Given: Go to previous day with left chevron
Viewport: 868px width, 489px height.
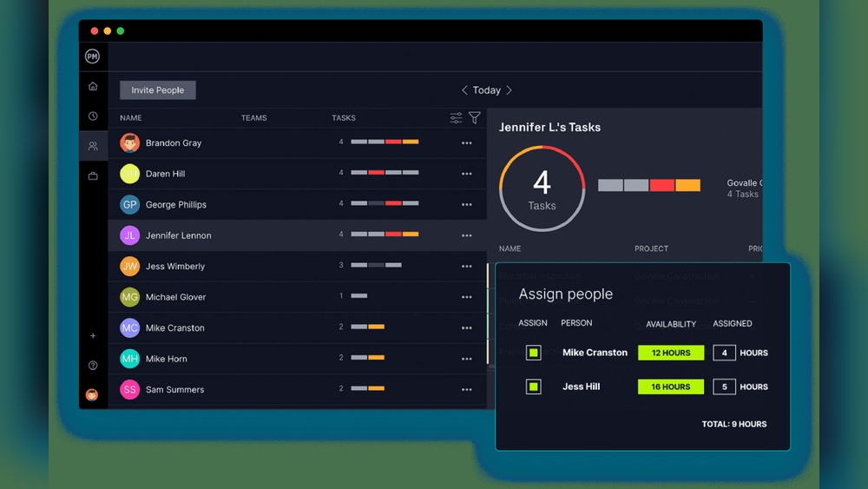Looking at the screenshot, I should [x=464, y=90].
